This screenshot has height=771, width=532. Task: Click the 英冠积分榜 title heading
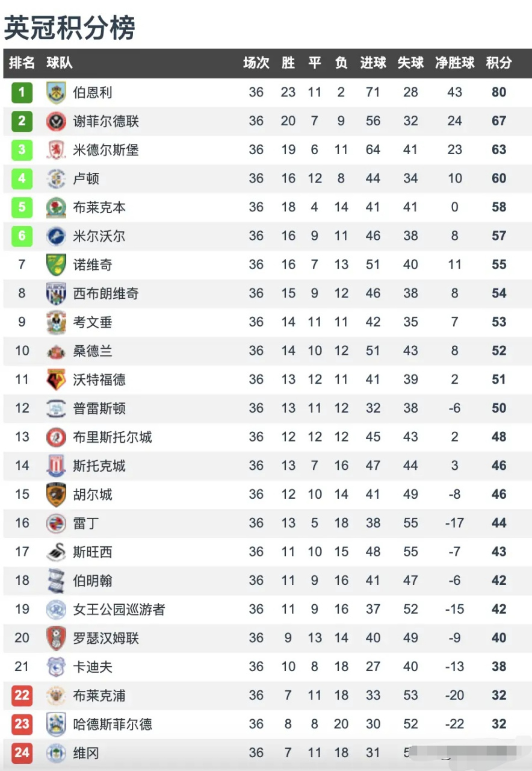70,27
